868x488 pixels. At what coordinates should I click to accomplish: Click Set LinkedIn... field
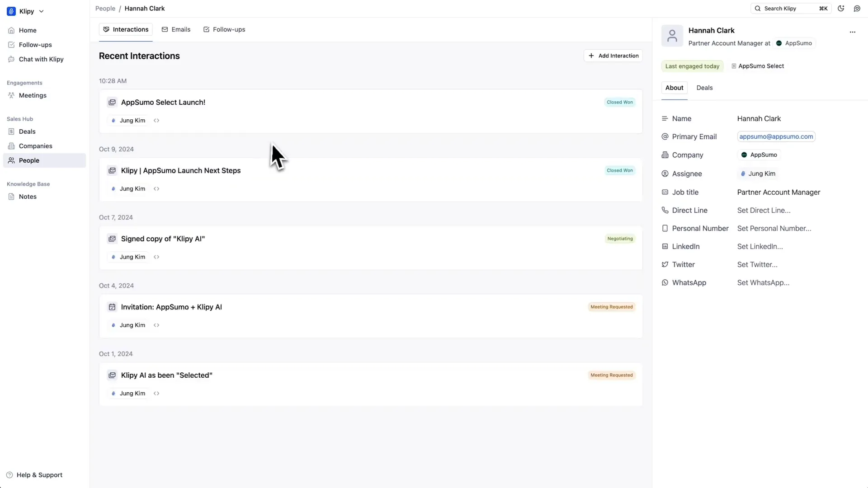(x=759, y=246)
